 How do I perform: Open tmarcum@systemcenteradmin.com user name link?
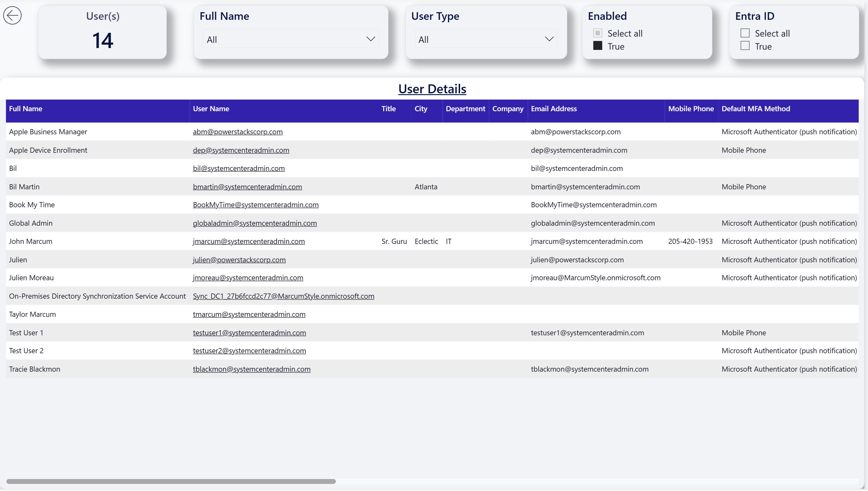249,314
